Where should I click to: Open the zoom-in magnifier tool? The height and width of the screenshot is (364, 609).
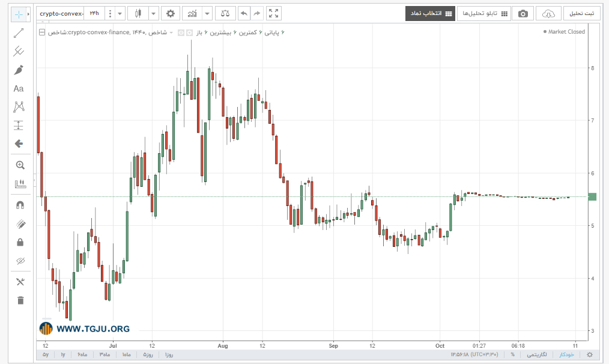pyautogui.click(x=20, y=165)
